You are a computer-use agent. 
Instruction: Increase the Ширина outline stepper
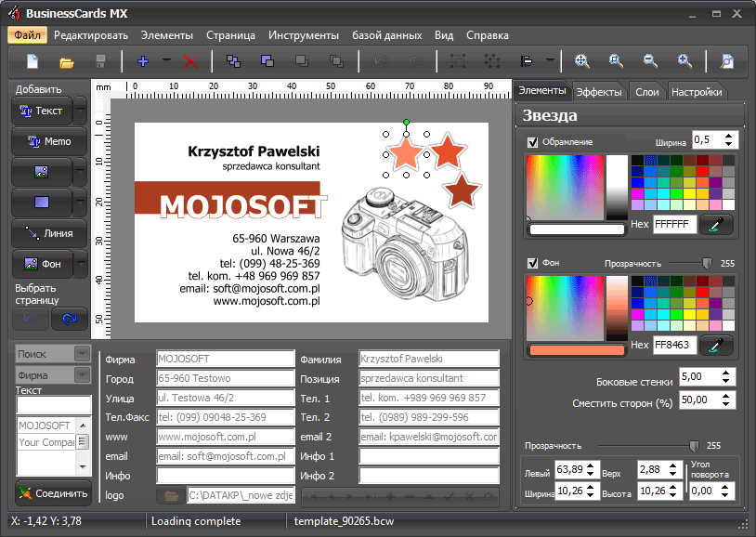coord(728,137)
